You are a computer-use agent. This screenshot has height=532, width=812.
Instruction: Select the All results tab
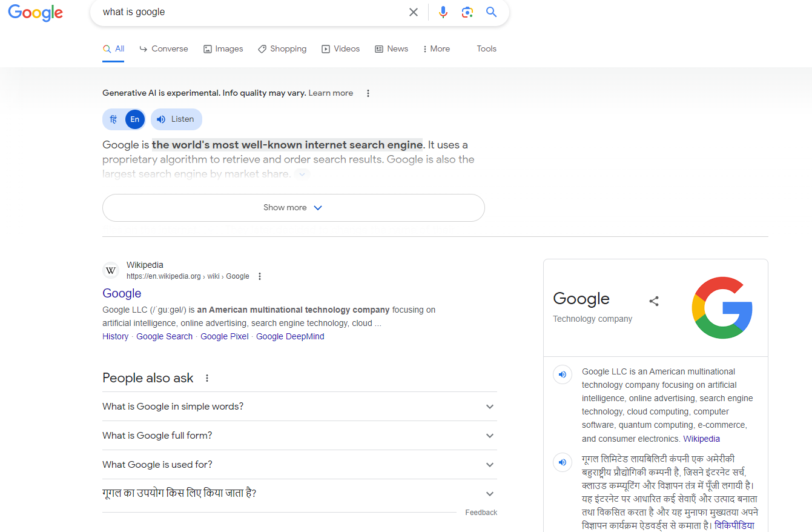[114, 48]
